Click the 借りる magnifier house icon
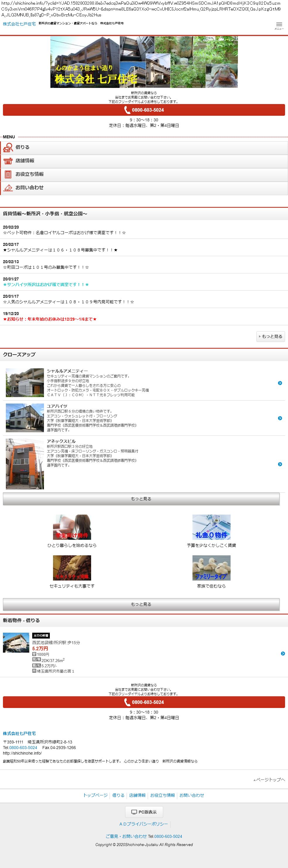 (x=8, y=148)
